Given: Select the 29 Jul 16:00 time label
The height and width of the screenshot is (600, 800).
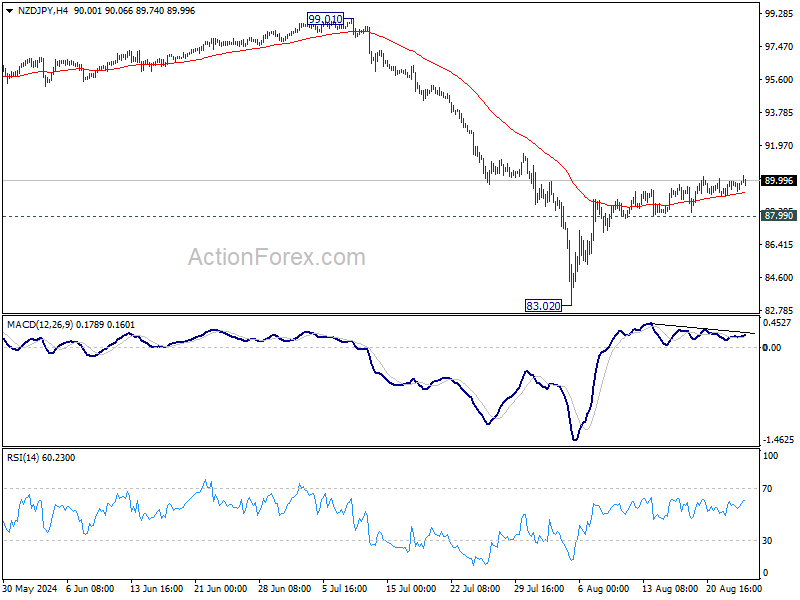Looking at the screenshot, I should point(539,589).
